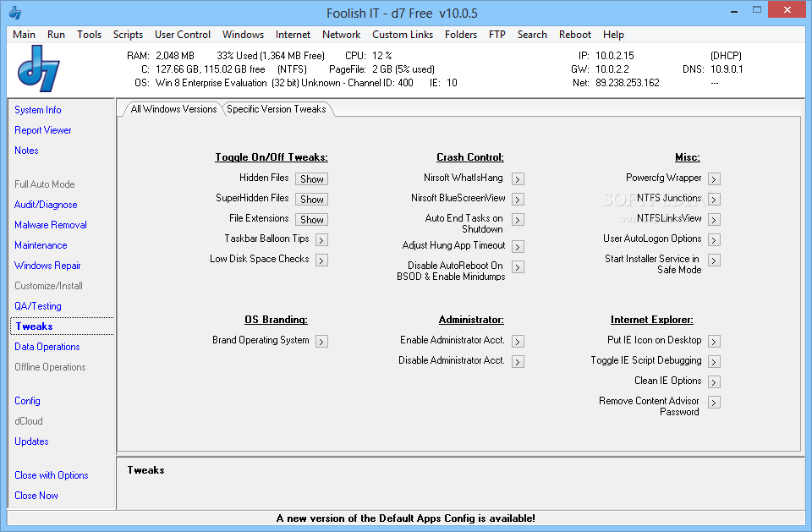The width and height of the screenshot is (812, 532).
Task: Toggle Hidden Files Show button
Action: pyautogui.click(x=312, y=178)
